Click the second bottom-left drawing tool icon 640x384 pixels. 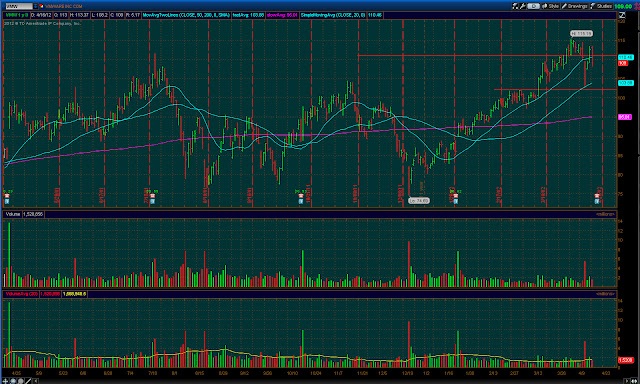click(x=13, y=380)
